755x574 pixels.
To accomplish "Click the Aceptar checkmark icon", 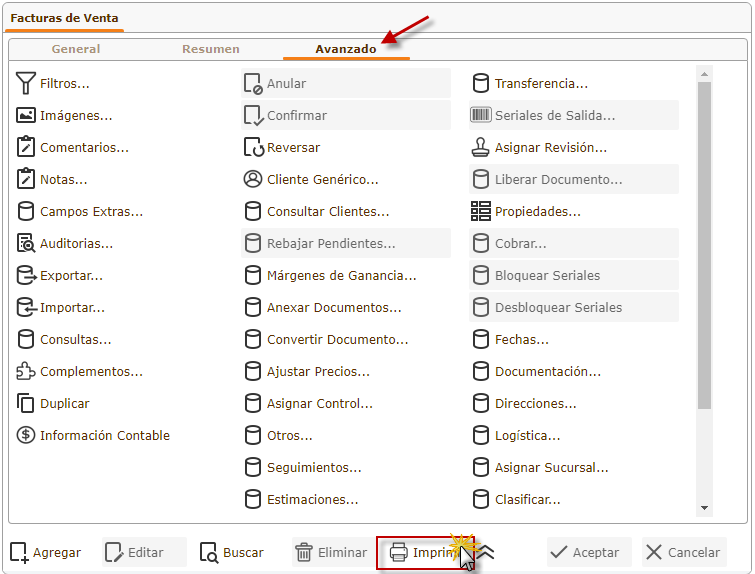I will [559, 552].
